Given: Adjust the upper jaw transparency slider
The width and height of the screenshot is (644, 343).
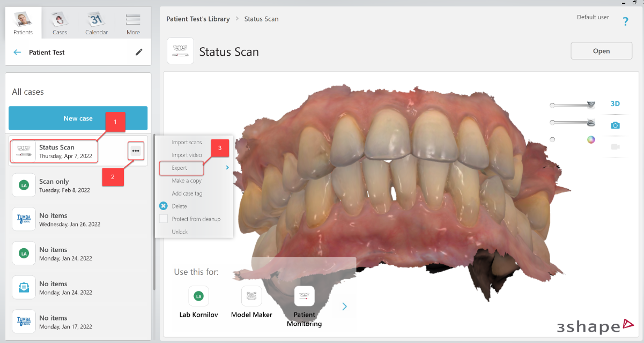Looking at the screenshot, I should [574, 105].
